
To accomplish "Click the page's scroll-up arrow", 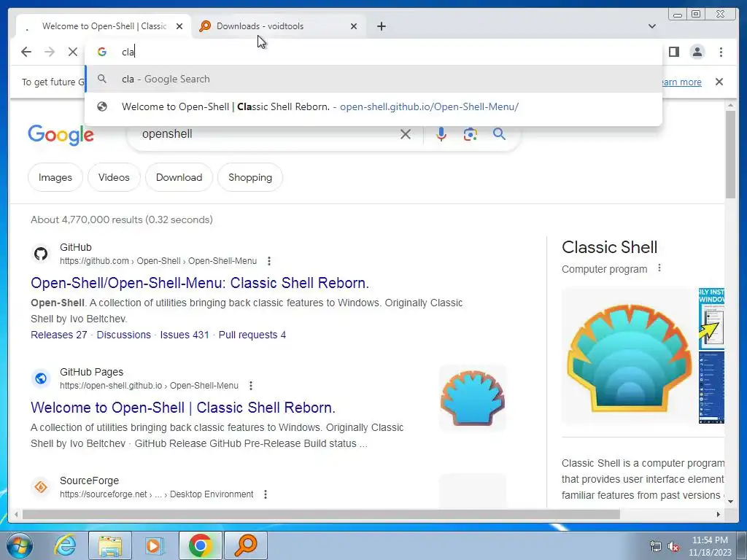I will 730,105.
